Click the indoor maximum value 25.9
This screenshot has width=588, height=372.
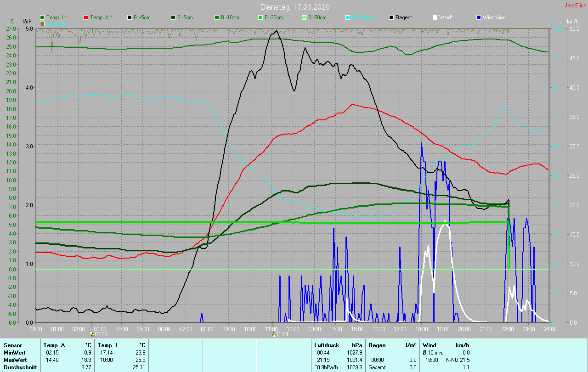(141, 360)
